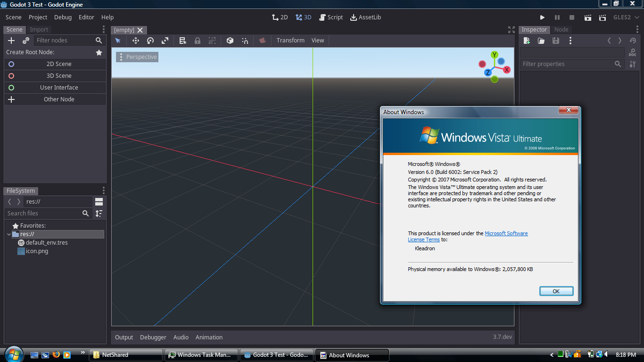This screenshot has width=644, height=362.
Task: Open the history clock in Inspector
Action: pyautogui.click(x=633, y=41)
